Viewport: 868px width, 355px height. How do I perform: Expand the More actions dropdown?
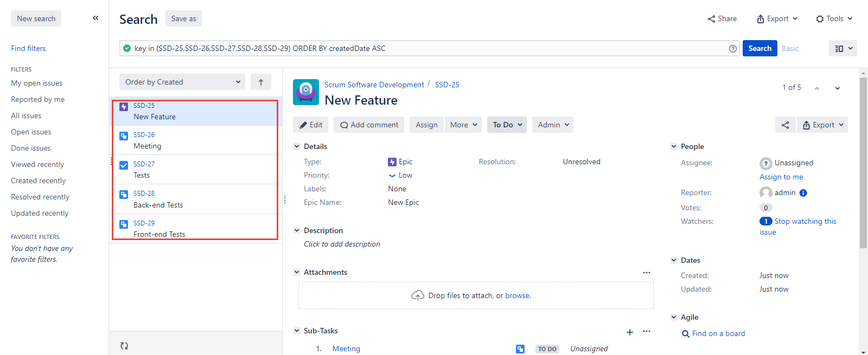[463, 125]
